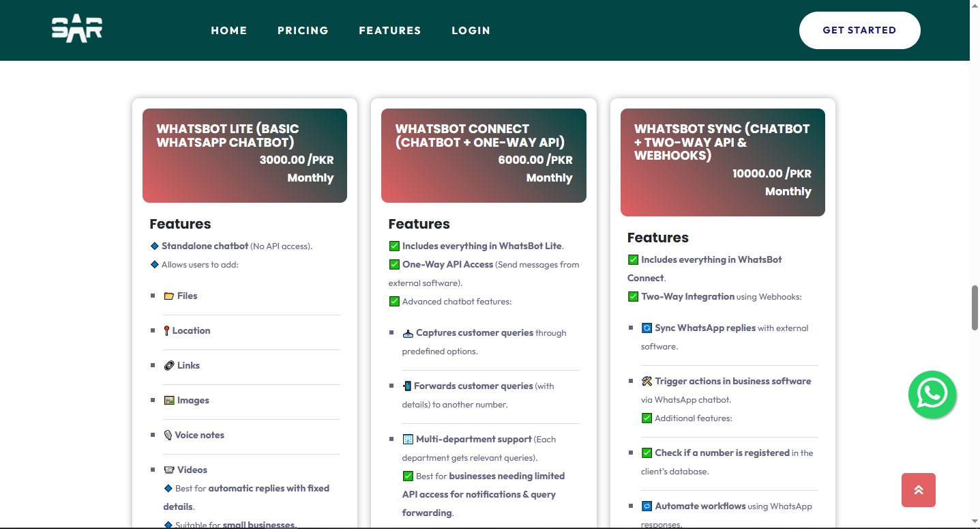The width and height of the screenshot is (980, 529).
Task: Click the paperclip icon beside Links
Action: [x=169, y=365]
